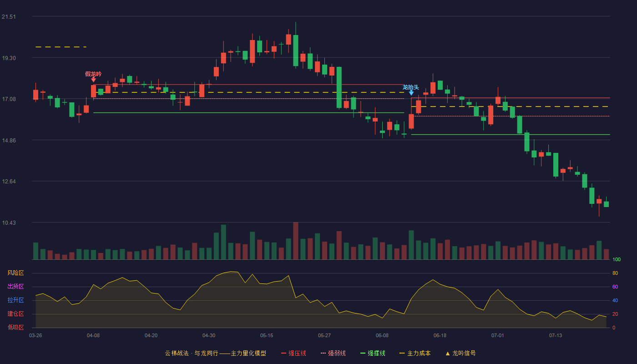Click the 17.08 price axis label

pyautogui.click(x=9, y=99)
